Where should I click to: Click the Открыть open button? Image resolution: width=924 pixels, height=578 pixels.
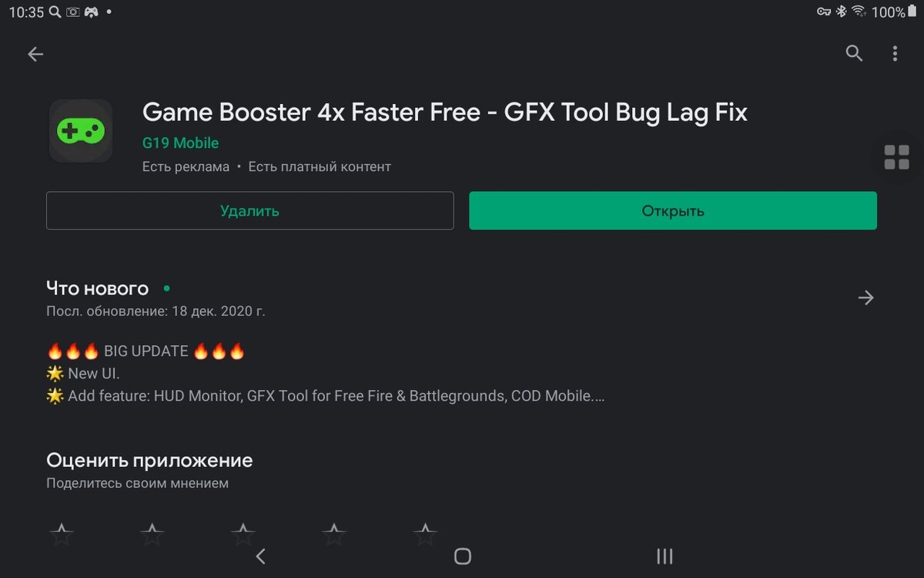point(673,210)
